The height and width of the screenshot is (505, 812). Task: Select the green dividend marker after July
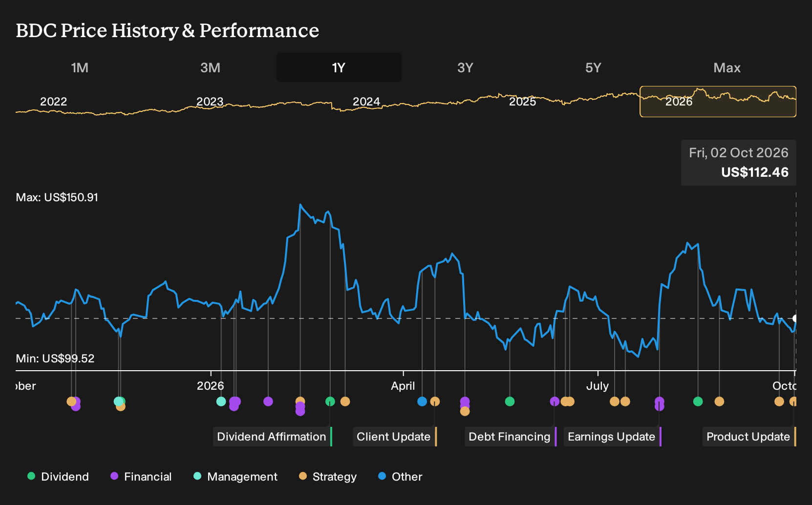tap(698, 401)
